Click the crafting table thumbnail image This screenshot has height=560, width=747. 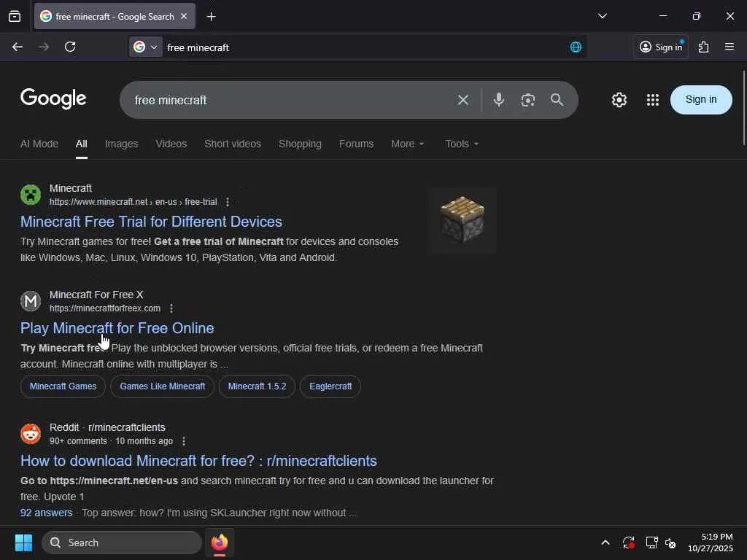pos(462,220)
